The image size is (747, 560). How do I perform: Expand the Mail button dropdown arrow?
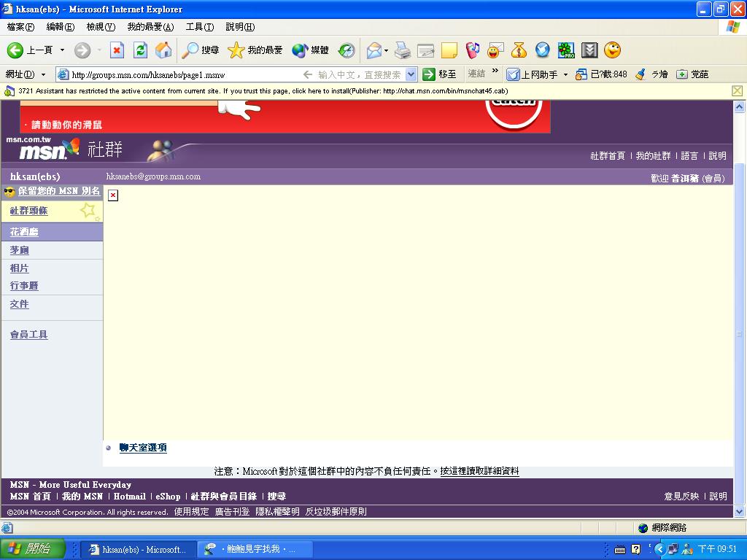point(387,50)
